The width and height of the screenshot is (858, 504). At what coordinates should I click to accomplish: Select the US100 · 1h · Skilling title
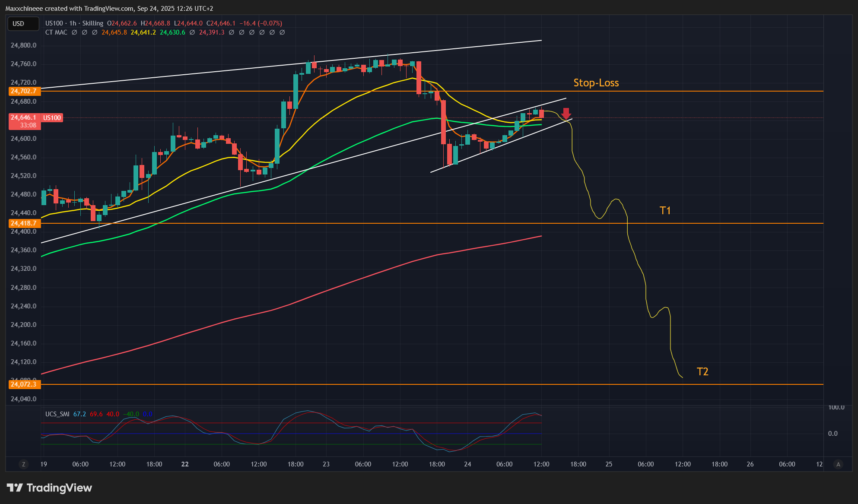74,23
